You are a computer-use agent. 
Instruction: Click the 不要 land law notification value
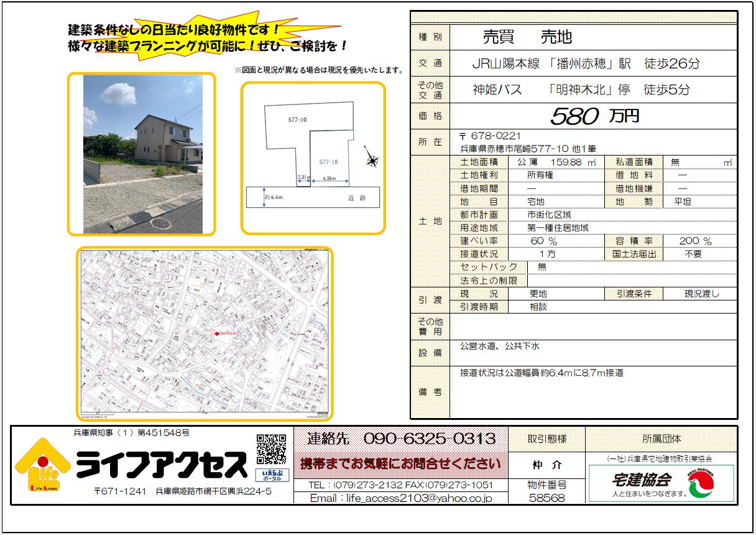pos(693,254)
